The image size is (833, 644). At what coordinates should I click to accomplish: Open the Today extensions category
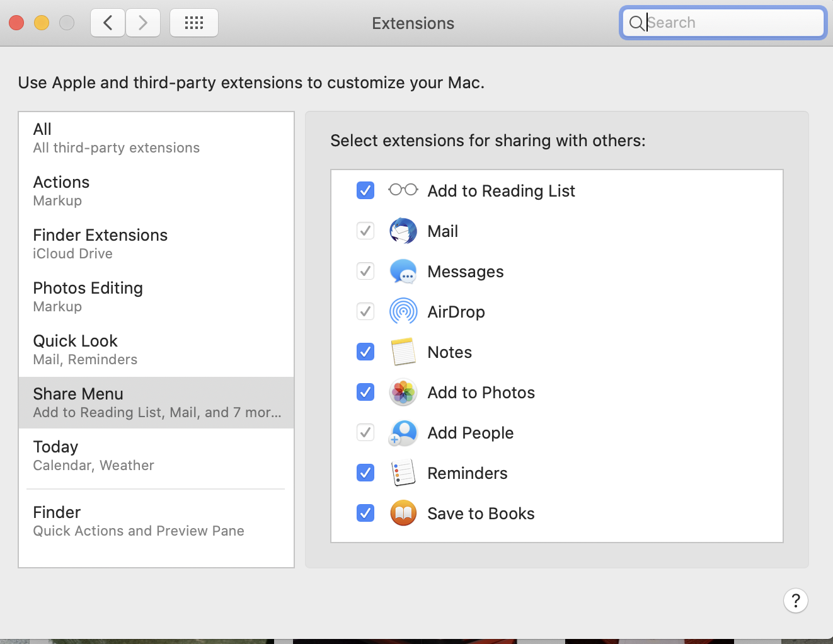click(x=156, y=456)
